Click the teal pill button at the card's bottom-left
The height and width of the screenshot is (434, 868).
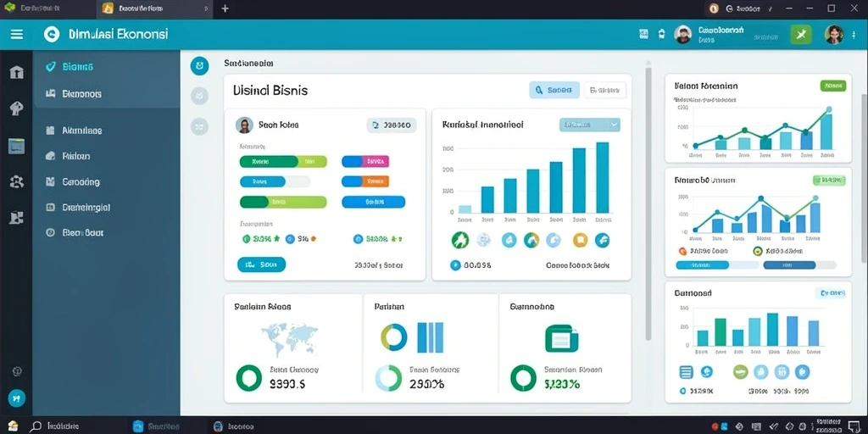coord(261,264)
